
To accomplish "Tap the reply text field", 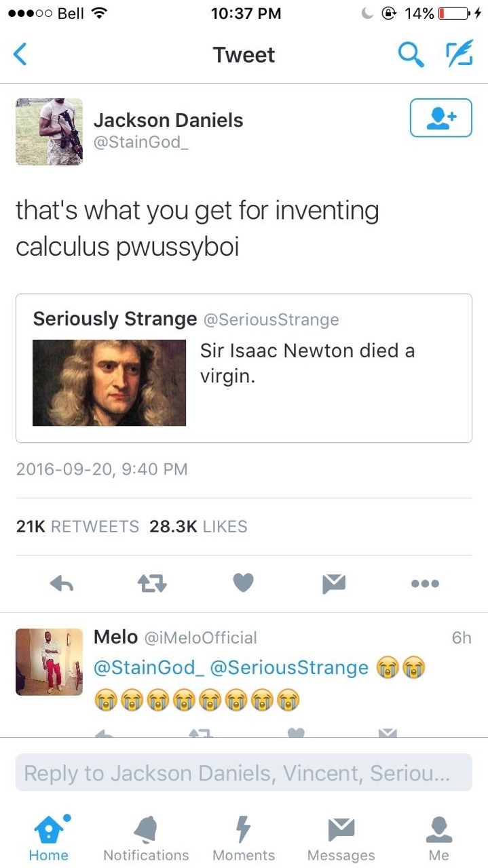I will pyautogui.click(x=244, y=772).
